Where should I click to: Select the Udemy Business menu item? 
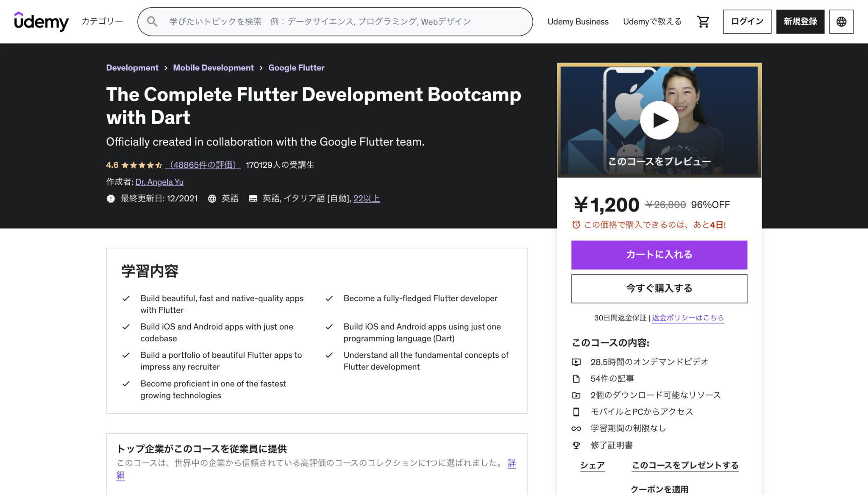click(x=578, y=21)
